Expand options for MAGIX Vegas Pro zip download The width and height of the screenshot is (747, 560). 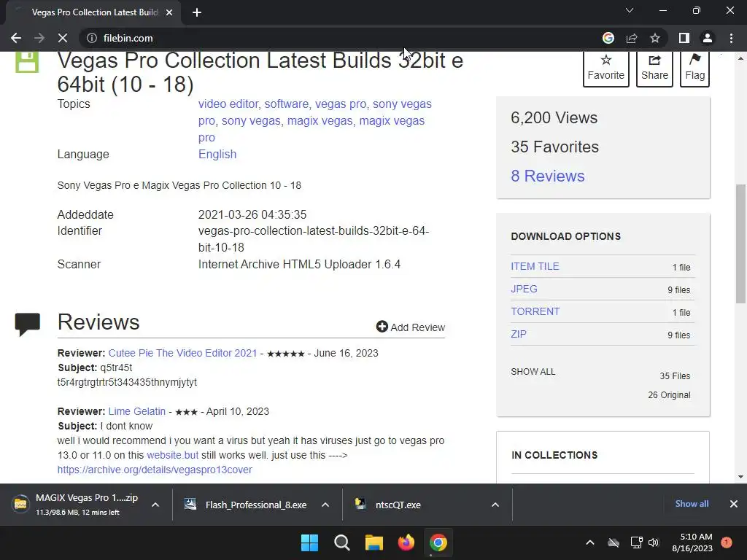pyautogui.click(x=155, y=505)
